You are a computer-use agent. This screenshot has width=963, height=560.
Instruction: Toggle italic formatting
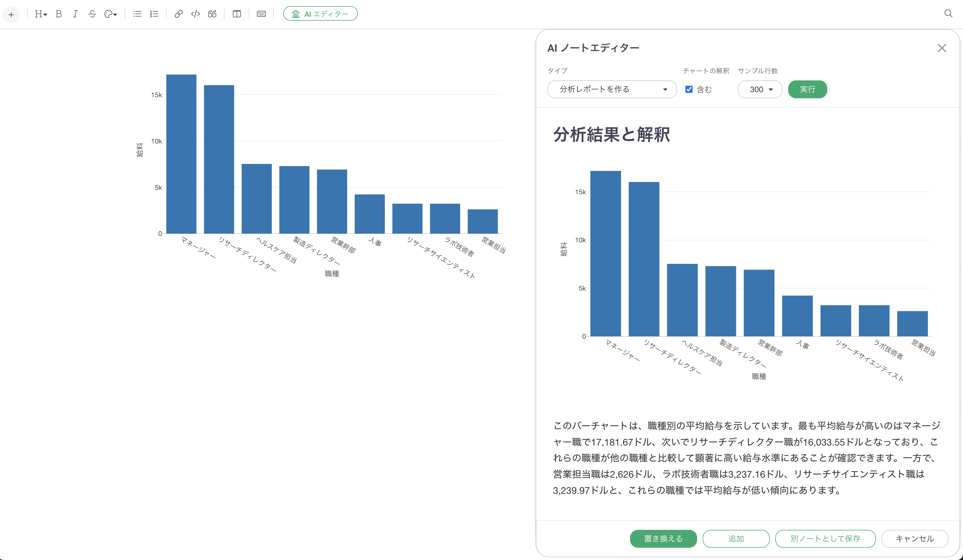tap(75, 14)
